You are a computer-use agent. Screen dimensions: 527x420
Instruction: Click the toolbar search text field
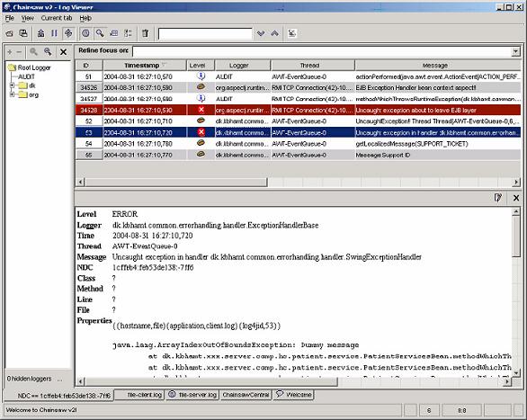[205, 33]
